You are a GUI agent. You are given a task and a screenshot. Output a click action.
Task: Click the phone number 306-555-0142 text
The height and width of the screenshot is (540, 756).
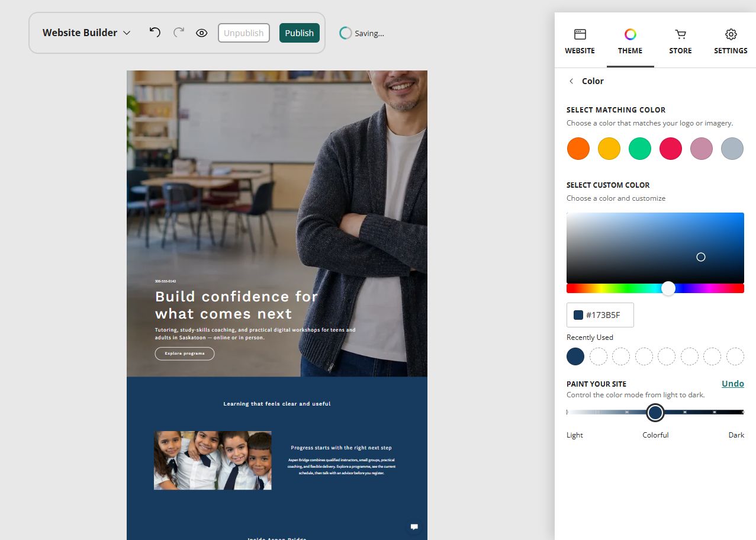tap(165, 281)
